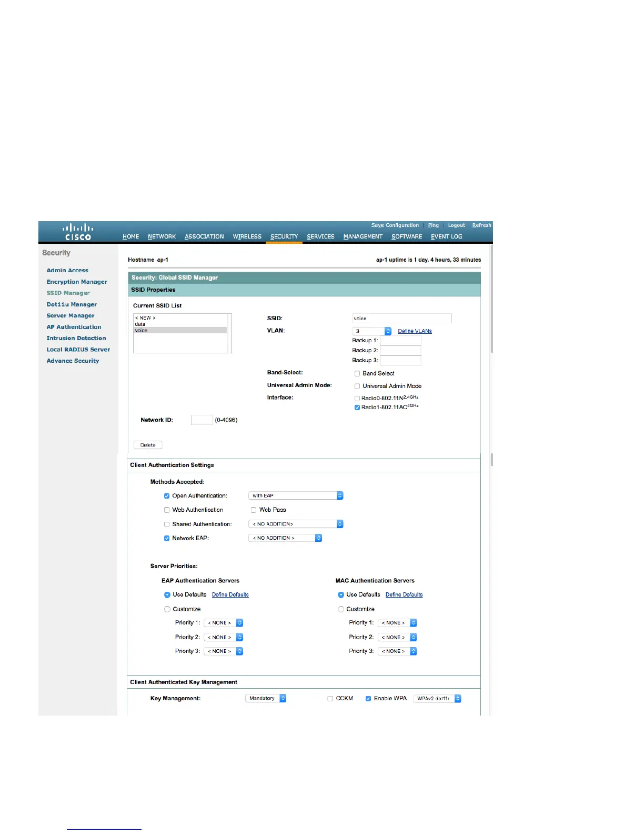The width and height of the screenshot is (644, 834).
Task: Open the SECURITY tab
Action: coord(284,237)
